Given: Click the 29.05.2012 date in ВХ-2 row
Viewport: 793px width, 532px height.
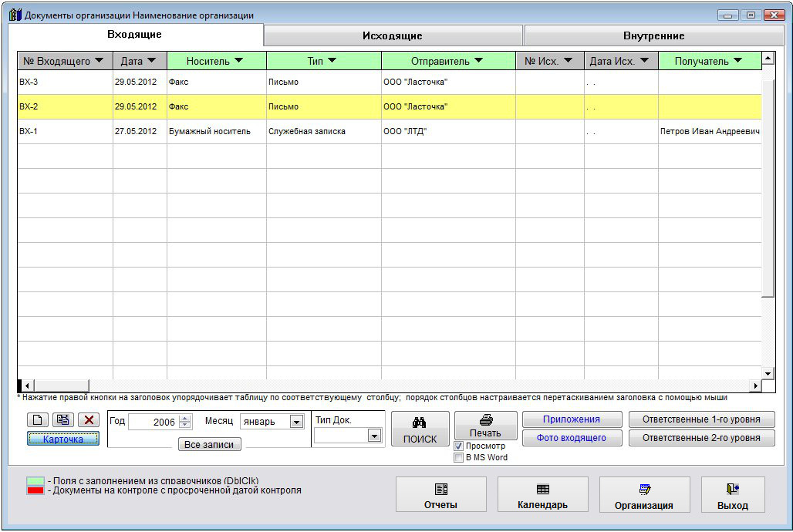Looking at the screenshot, I should [140, 106].
